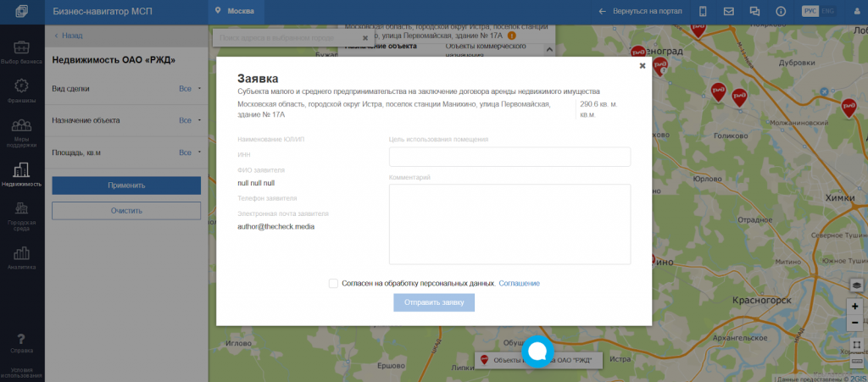Click the Объекты ОАО РЖД legend button
Screen dimensions: 868x382
pyautogui.click(x=538, y=361)
